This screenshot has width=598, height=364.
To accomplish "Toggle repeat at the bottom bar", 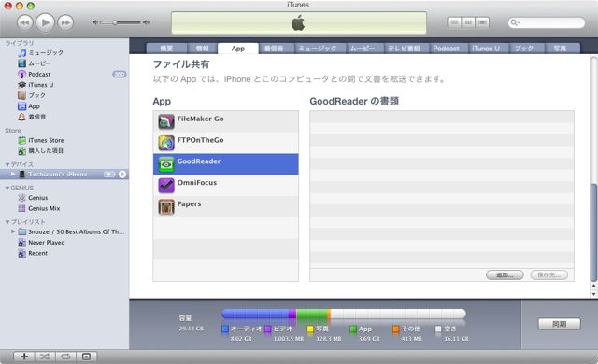I will click(x=65, y=357).
